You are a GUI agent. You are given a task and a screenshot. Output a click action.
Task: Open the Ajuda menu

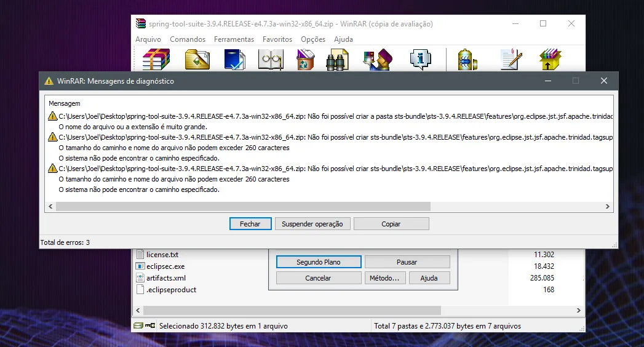(343, 39)
